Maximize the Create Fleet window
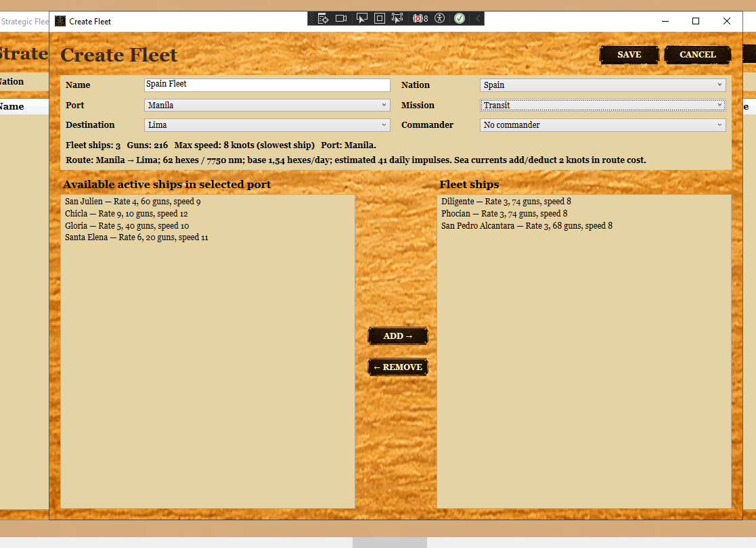The height and width of the screenshot is (548, 756). [x=696, y=21]
